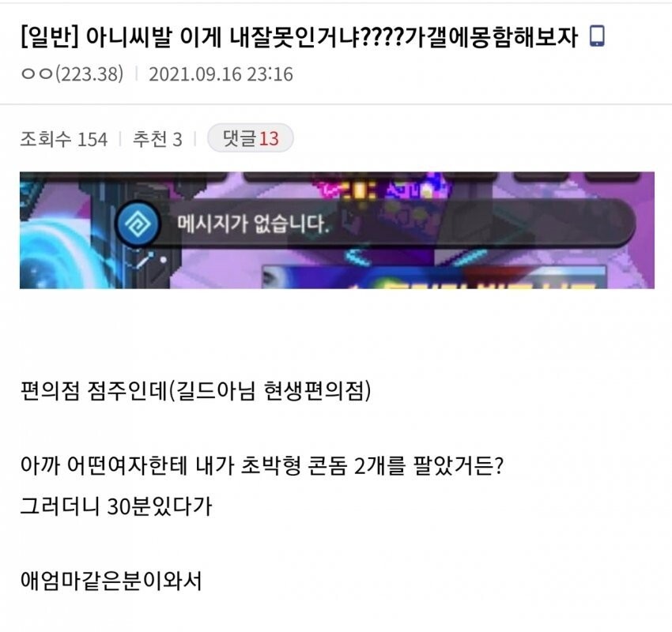Click the blue spiral message icon
672x632 pixels.
pos(138,224)
